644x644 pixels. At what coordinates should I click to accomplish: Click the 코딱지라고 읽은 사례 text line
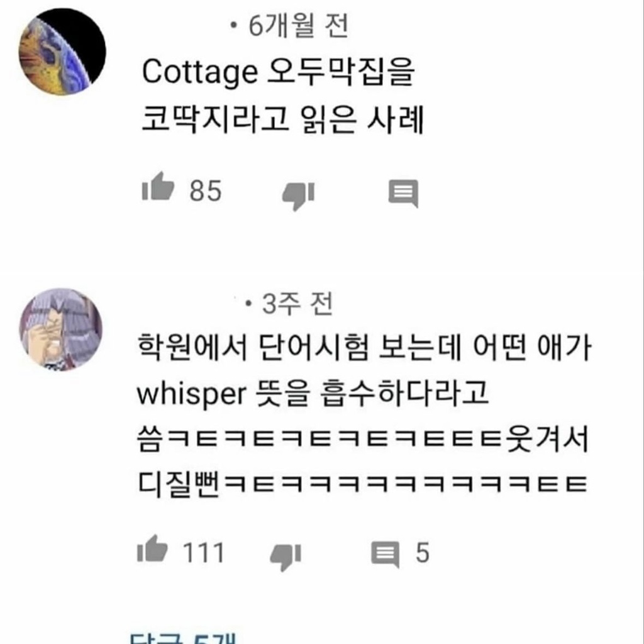tap(282, 119)
